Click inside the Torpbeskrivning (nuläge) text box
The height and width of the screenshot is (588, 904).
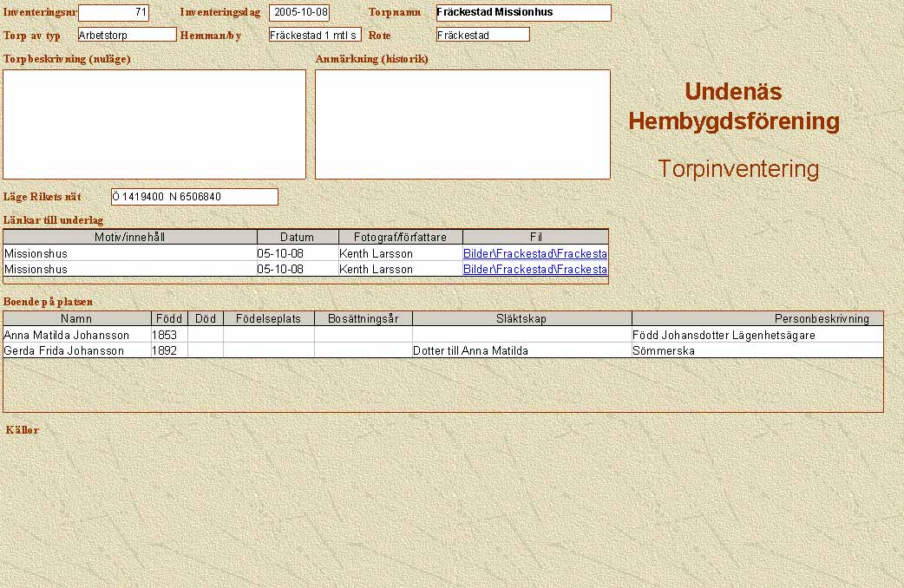(154, 124)
